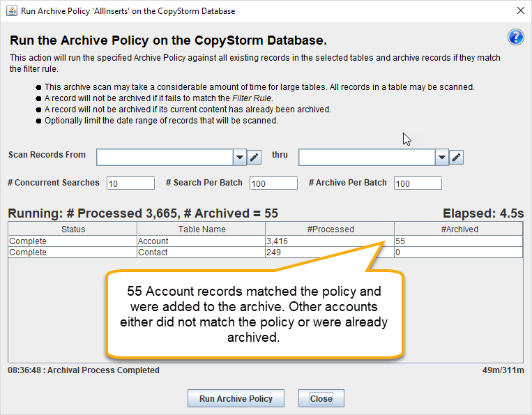Click the italic Filter Rule text
This screenshot has height=415, width=532.
click(252, 98)
